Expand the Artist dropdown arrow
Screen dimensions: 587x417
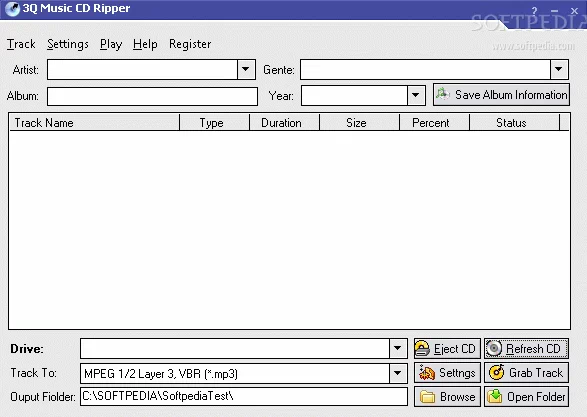(246, 69)
